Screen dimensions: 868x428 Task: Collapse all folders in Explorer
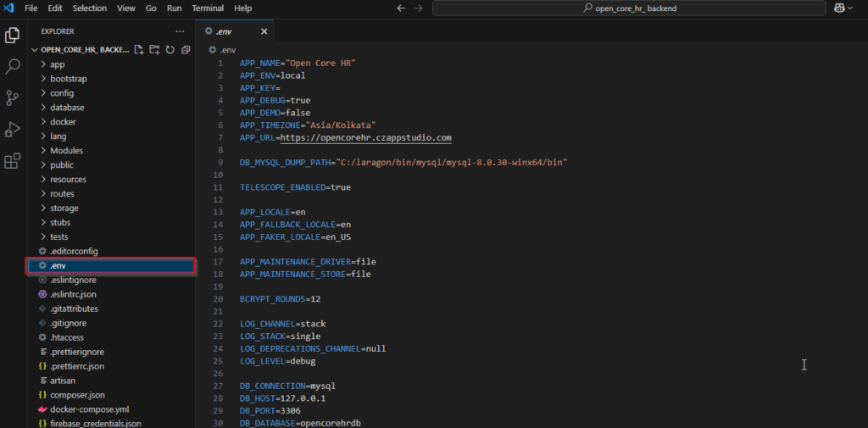pyautogui.click(x=186, y=50)
